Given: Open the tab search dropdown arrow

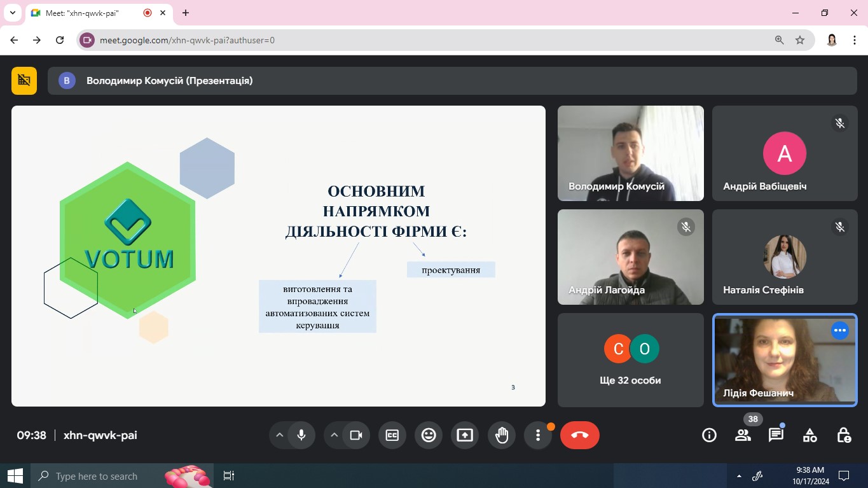Looking at the screenshot, I should (x=12, y=13).
